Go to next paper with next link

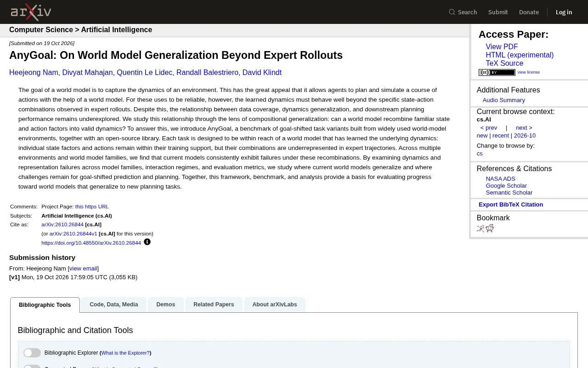click(x=524, y=128)
